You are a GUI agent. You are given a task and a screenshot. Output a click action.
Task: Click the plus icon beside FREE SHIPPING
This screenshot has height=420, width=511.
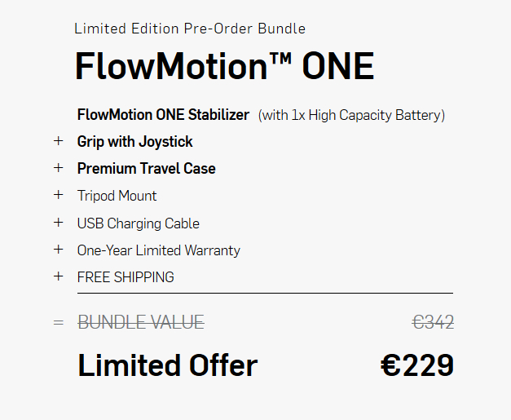(x=58, y=276)
